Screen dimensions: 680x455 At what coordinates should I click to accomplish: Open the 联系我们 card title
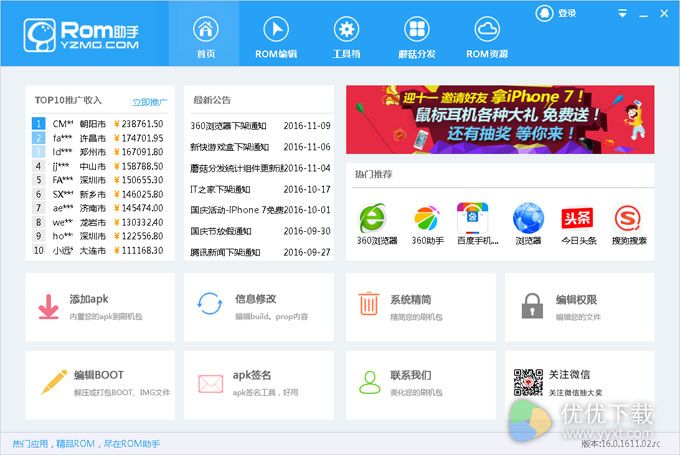click(410, 375)
